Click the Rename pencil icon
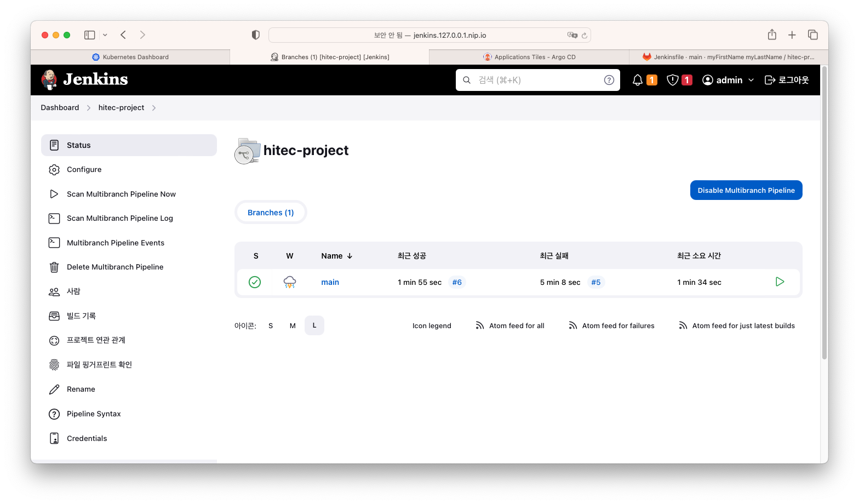Screen dimensions: 859x504 [54, 390]
